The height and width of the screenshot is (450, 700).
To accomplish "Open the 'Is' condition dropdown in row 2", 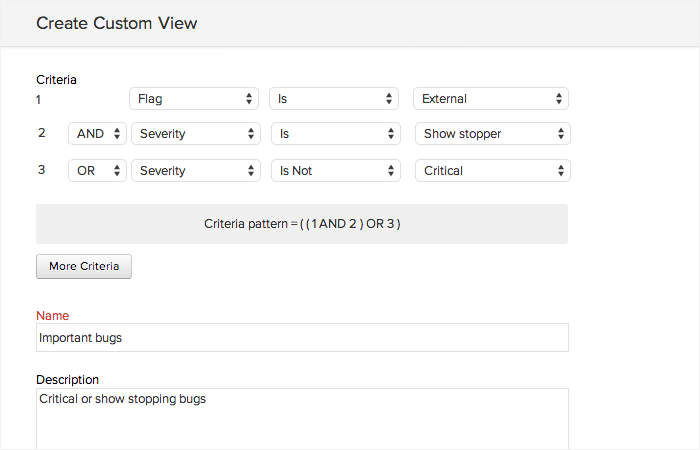I will pos(335,134).
